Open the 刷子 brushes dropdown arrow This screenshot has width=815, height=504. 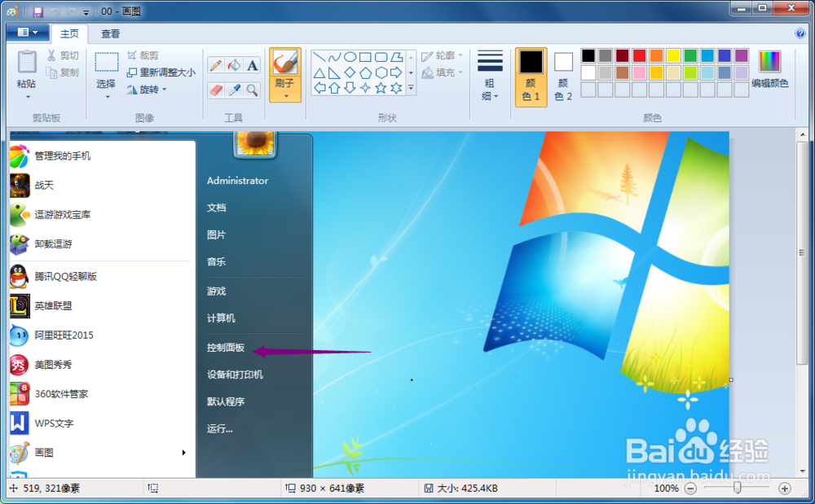coord(285,97)
